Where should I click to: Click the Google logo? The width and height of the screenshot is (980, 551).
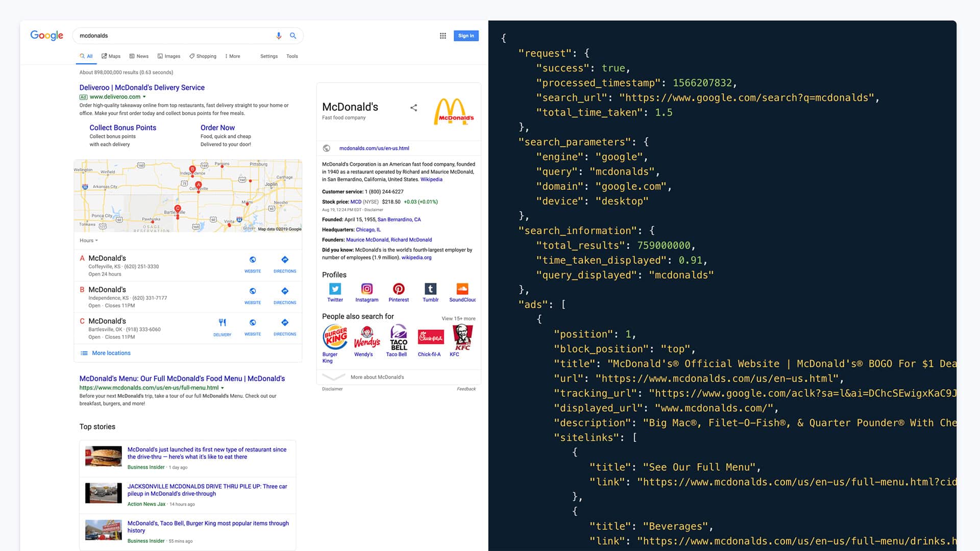point(46,35)
